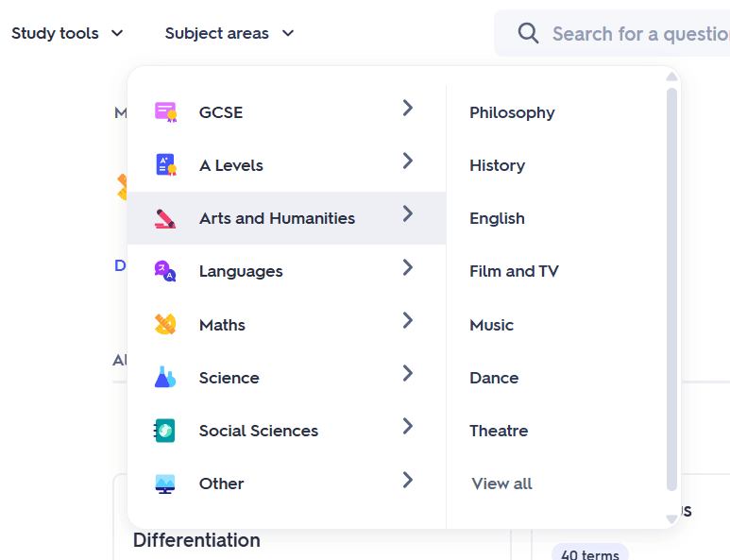Expand the GCSE submenu chevron
The width and height of the screenshot is (730, 560).
(408, 108)
